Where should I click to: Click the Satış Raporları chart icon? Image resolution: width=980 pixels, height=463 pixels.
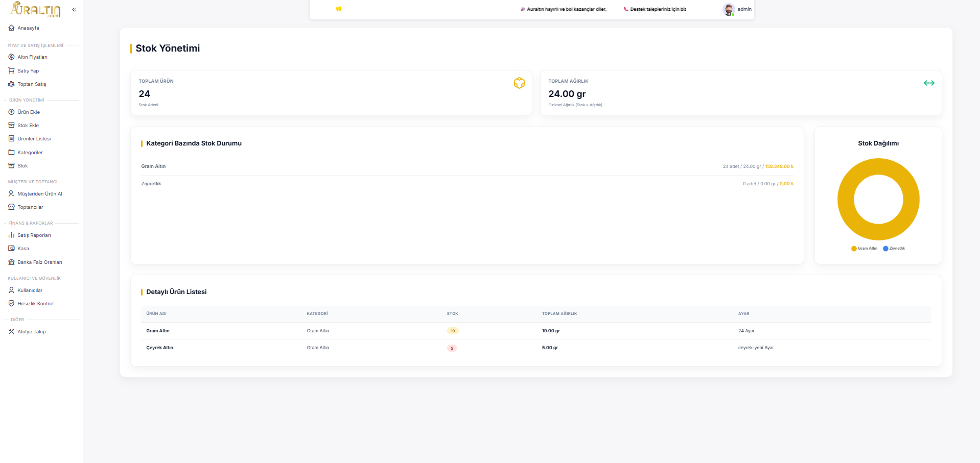coord(11,235)
